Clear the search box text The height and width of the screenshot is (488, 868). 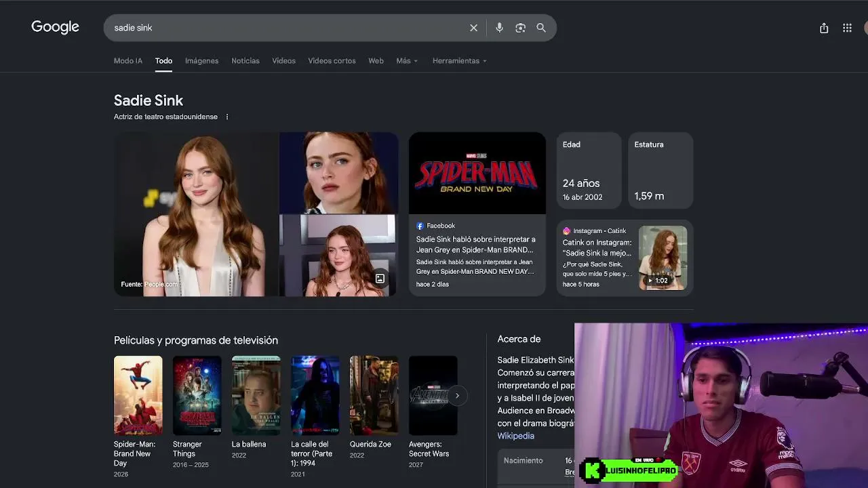[x=473, y=28]
